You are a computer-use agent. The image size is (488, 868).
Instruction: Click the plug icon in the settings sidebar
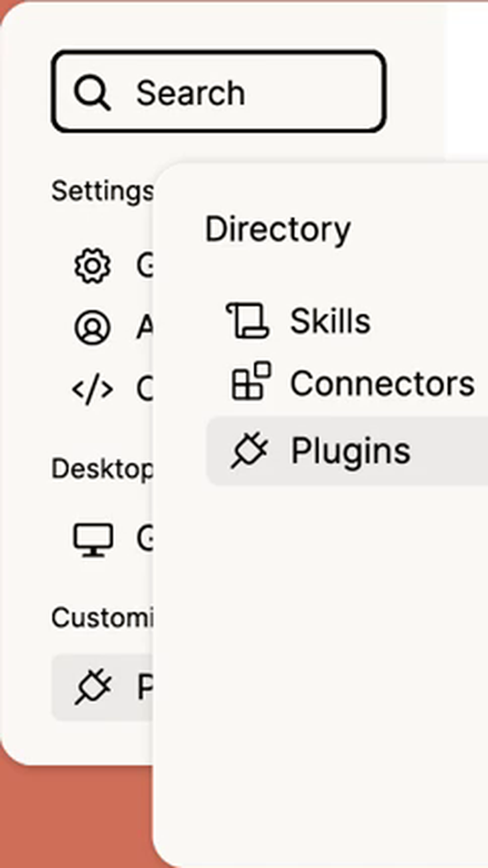coord(93,686)
